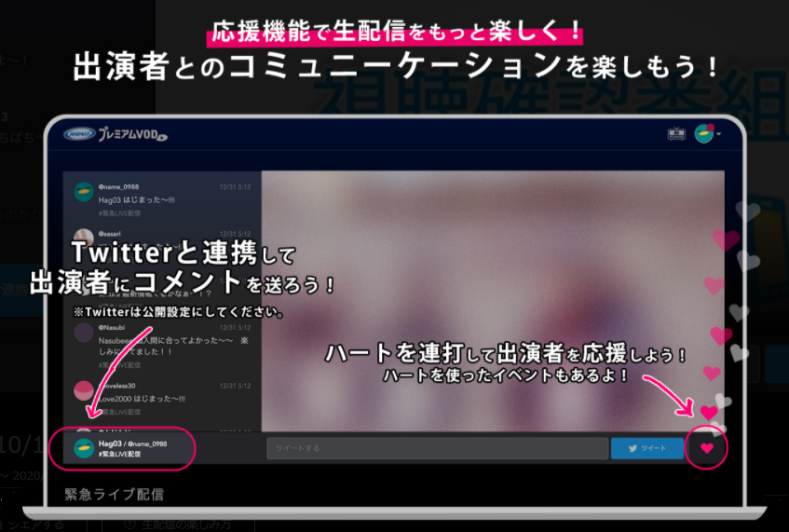Click the pink heart cheer button
789x532 pixels.
click(706, 448)
